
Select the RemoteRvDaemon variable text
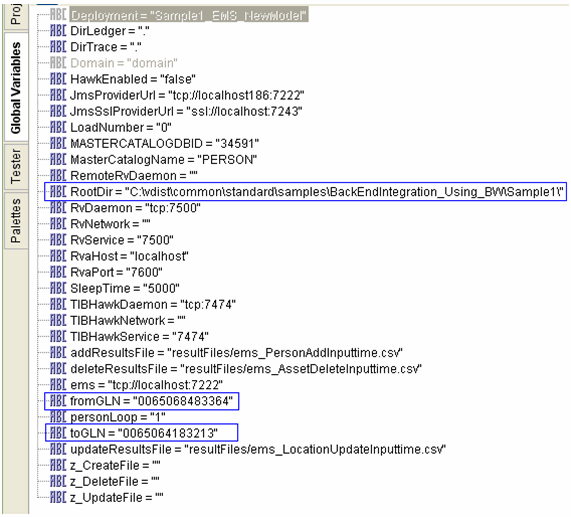pyautogui.click(x=134, y=175)
